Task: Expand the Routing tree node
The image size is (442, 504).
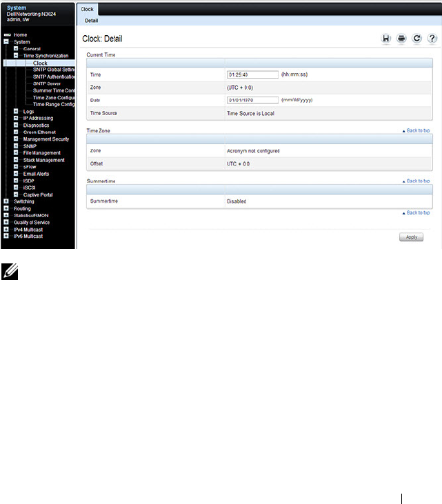Action: [x=6, y=208]
